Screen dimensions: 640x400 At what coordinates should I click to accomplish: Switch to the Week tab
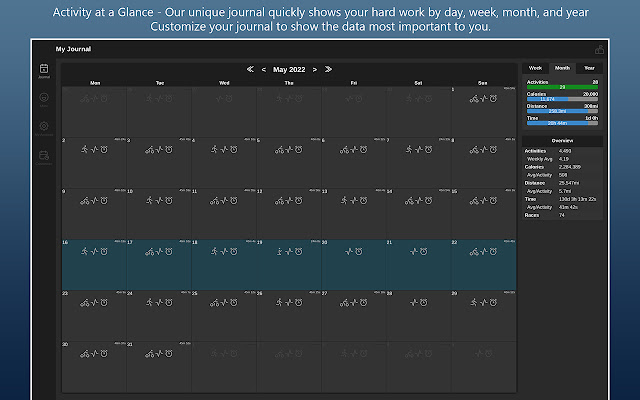click(535, 68)
